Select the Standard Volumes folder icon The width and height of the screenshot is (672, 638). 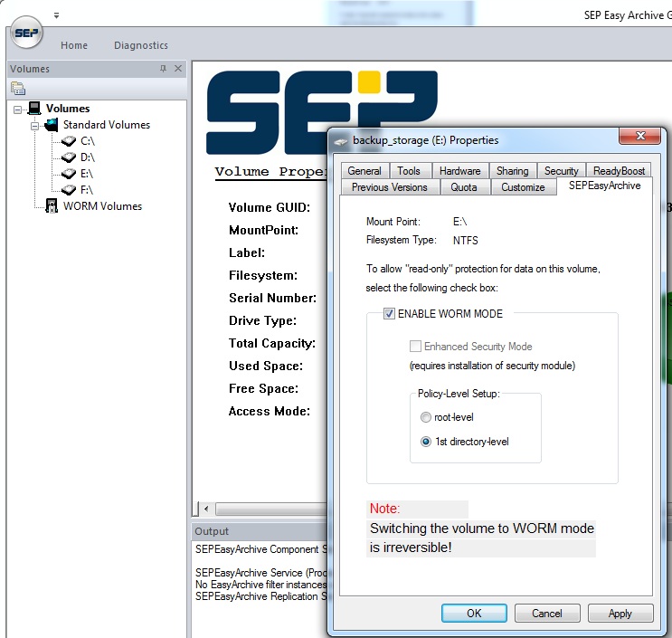52,125
